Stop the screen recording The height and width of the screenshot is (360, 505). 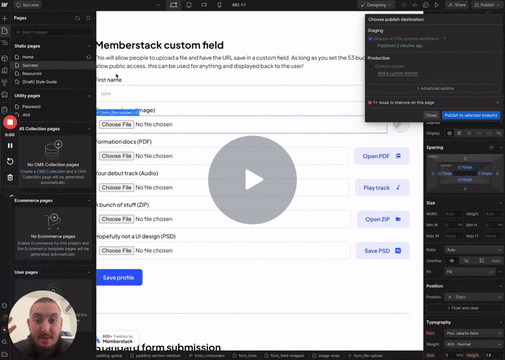tap(10, 122)
